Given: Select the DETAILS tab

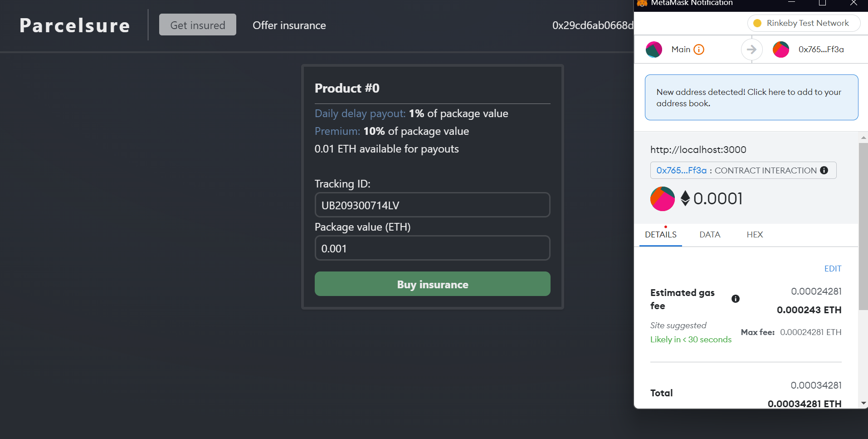Looking at the screenshot, I should pyautogui.click(x=661, y=235).
